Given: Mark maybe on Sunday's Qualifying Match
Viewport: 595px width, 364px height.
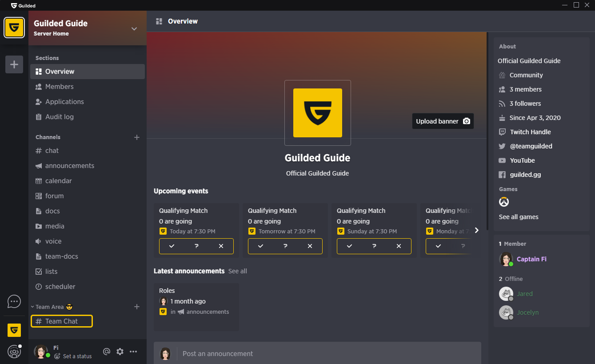Looking at the screenshot, I should click(x=374, y=246).
